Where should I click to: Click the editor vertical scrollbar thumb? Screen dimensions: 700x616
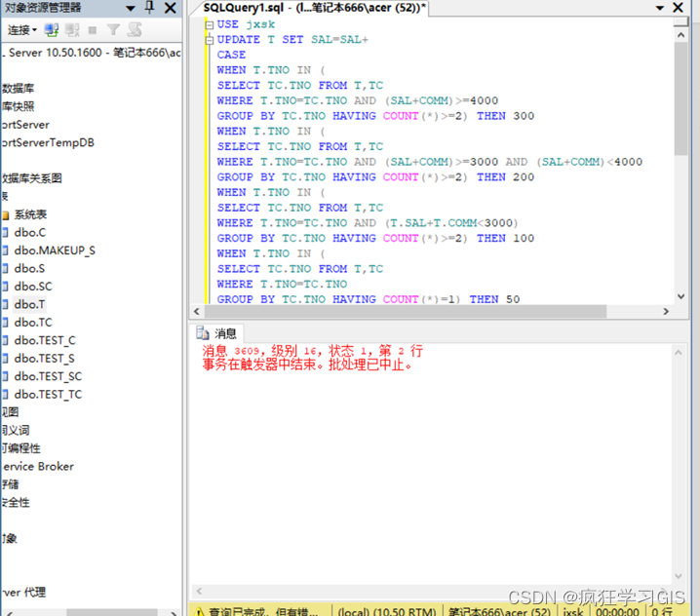[x=681, y=98]
